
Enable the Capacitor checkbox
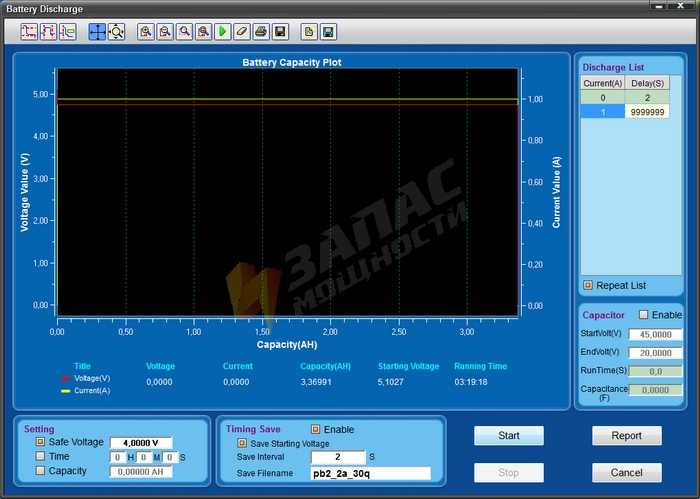pos(644,315)
